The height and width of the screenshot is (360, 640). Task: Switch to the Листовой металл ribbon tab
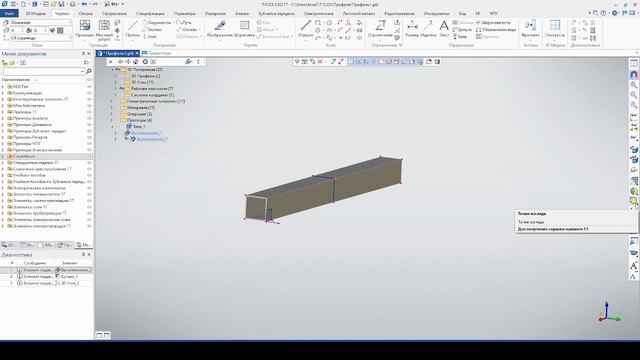359,13
